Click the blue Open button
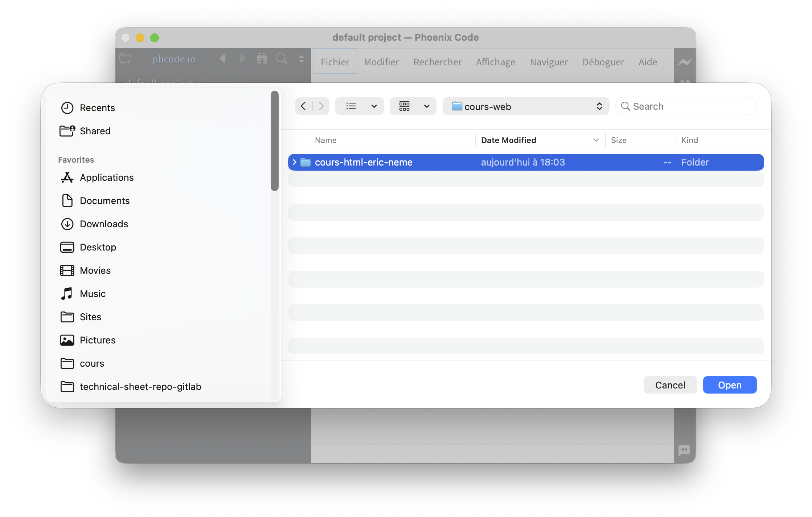This screenshot has width=812, height=517. [730, 385]
